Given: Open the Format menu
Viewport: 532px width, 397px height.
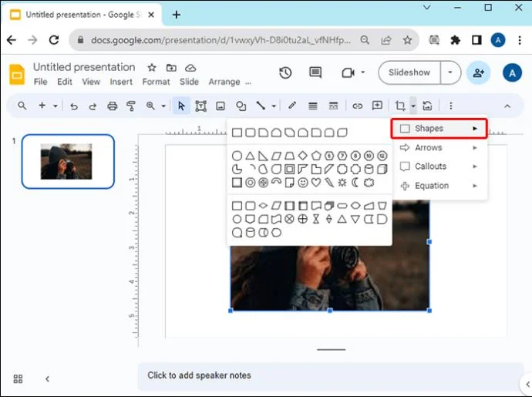Looking at the screenshot, I should click(x=156, y=82).
